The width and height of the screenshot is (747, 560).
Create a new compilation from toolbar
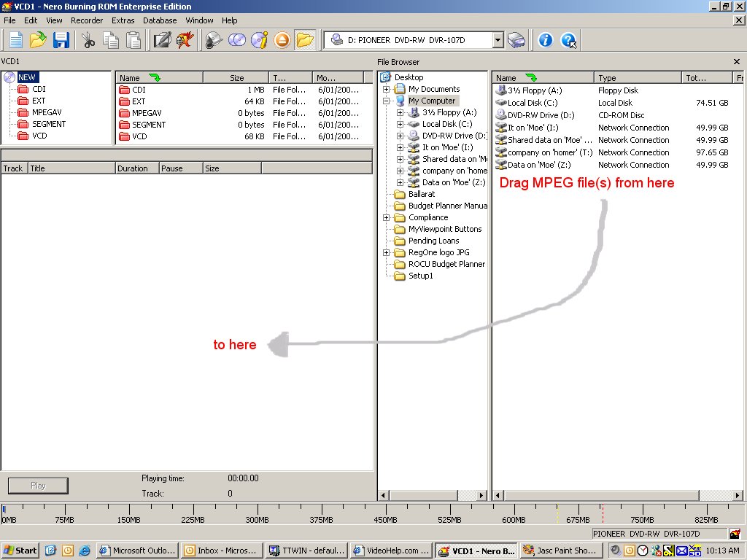coord(16,40)
